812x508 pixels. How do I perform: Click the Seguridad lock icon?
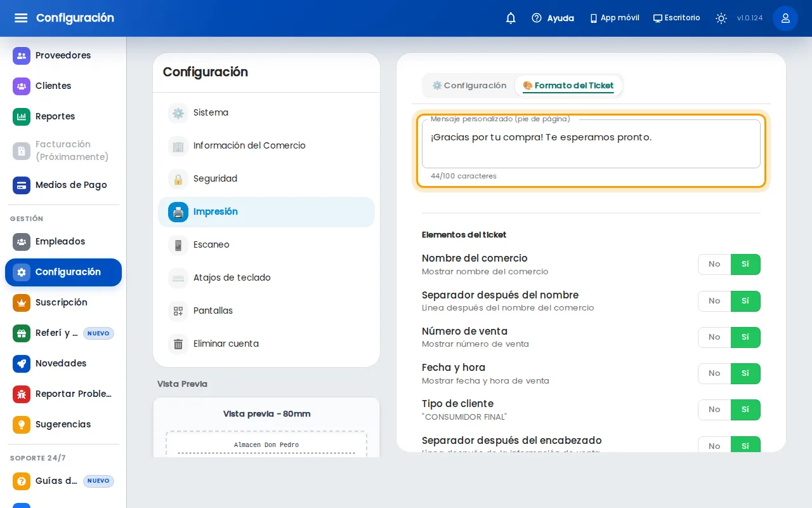pos(178,179)
